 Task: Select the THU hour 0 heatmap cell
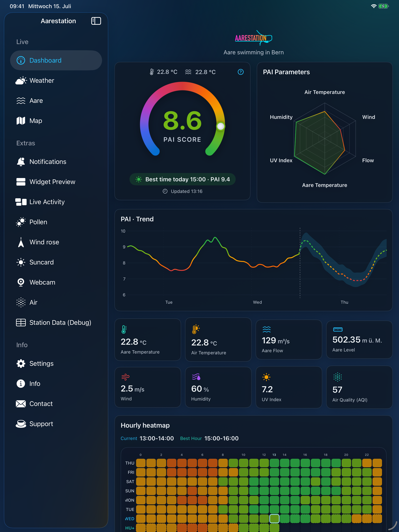(x=141, y=463)
